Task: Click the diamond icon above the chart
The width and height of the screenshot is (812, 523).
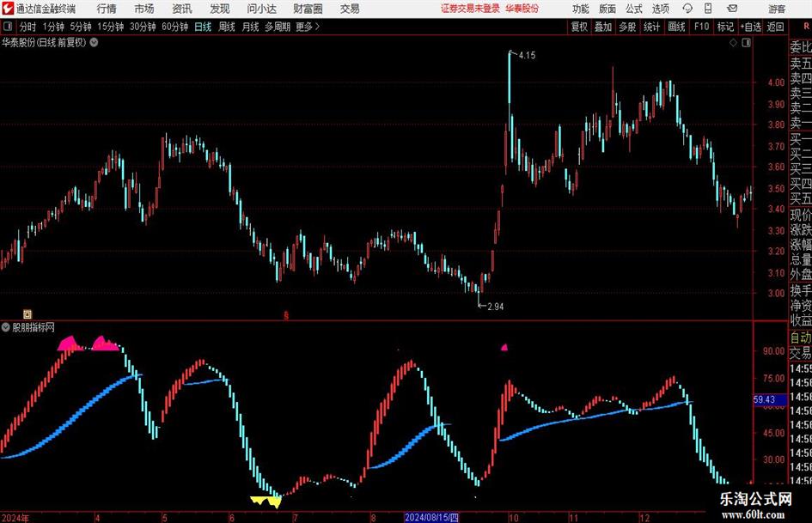Action: 733,43
